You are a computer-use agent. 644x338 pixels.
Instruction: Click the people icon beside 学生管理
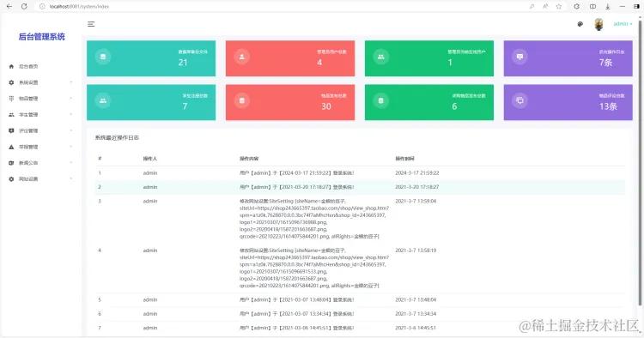pos(11,114)
